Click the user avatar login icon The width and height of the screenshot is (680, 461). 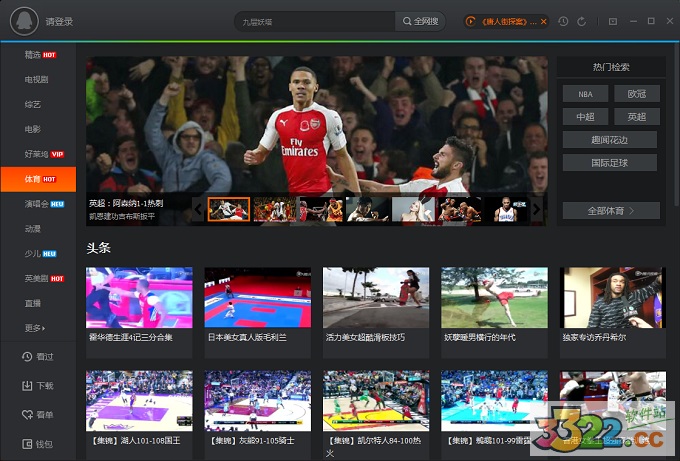pos(24,21)
